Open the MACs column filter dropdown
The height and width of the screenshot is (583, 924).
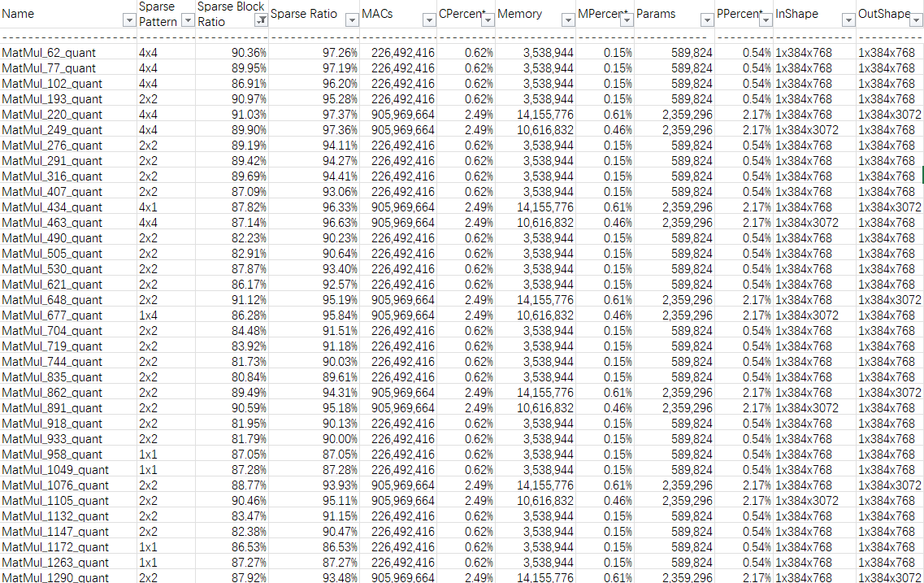pos(429,20)
